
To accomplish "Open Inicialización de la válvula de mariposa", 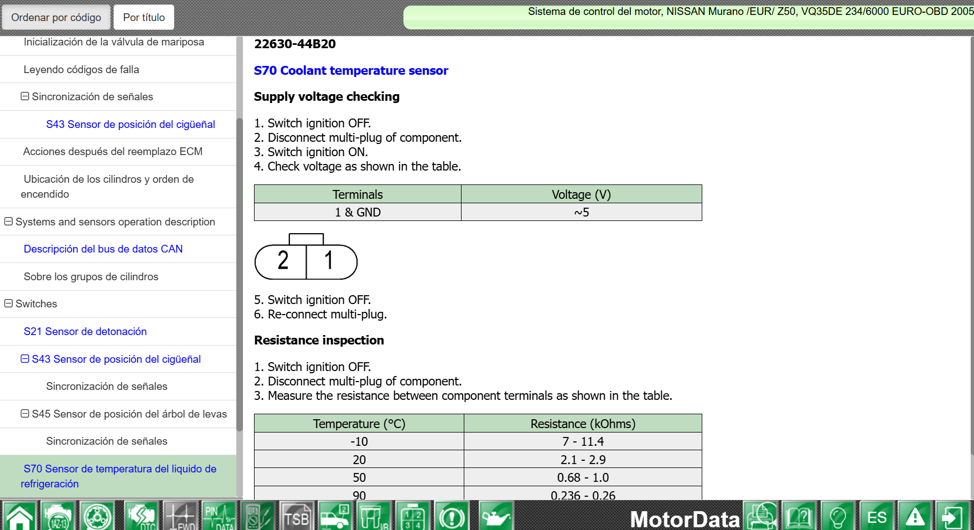I will (x=114, y=42).
